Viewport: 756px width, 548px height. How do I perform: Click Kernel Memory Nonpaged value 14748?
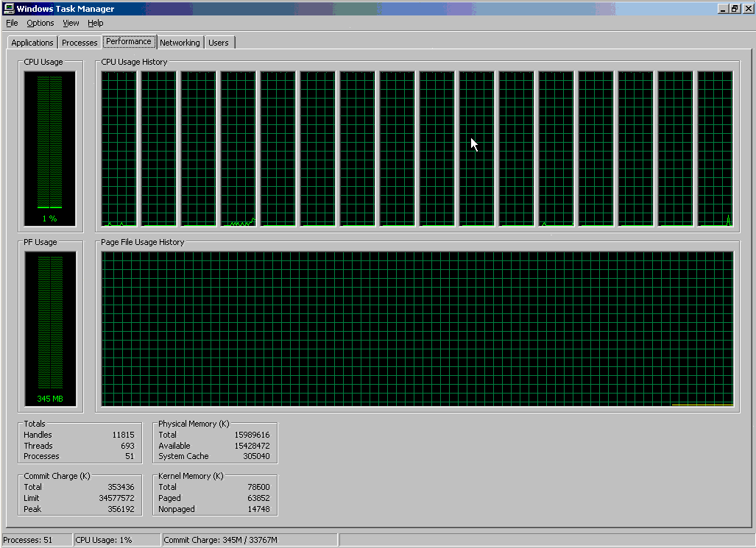click(259, 509)
